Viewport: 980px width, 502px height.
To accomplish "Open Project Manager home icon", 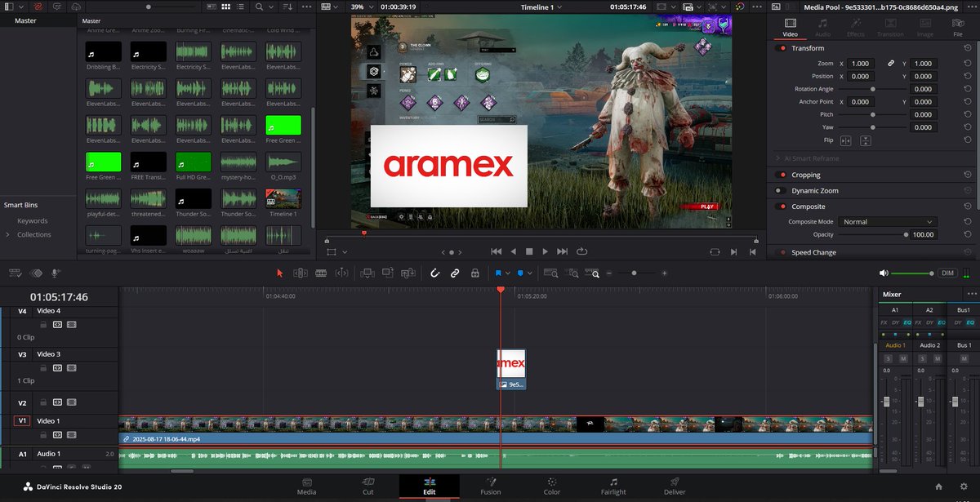I will pos(938,486).
